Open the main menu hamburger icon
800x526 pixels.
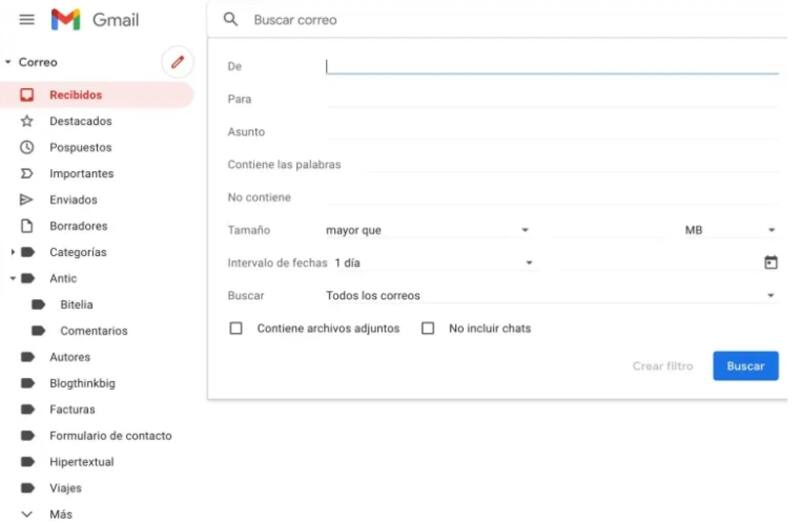pyautogui.click(x=27, y=20)
